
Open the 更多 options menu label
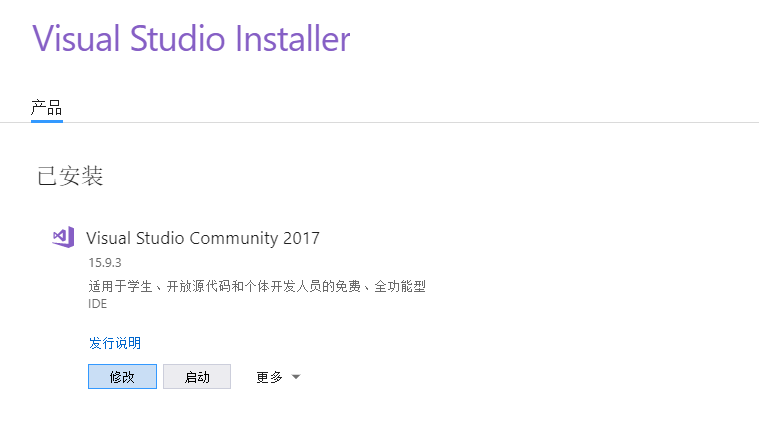point(269,377)
